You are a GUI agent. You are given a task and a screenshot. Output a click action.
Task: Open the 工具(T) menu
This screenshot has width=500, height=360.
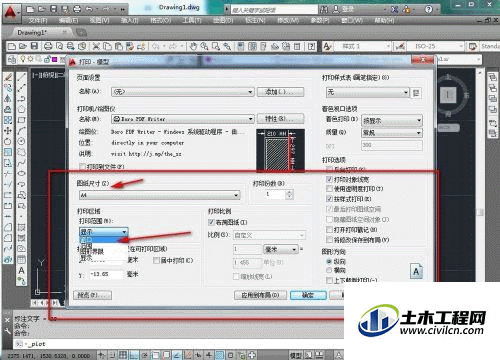pos(192,21)
